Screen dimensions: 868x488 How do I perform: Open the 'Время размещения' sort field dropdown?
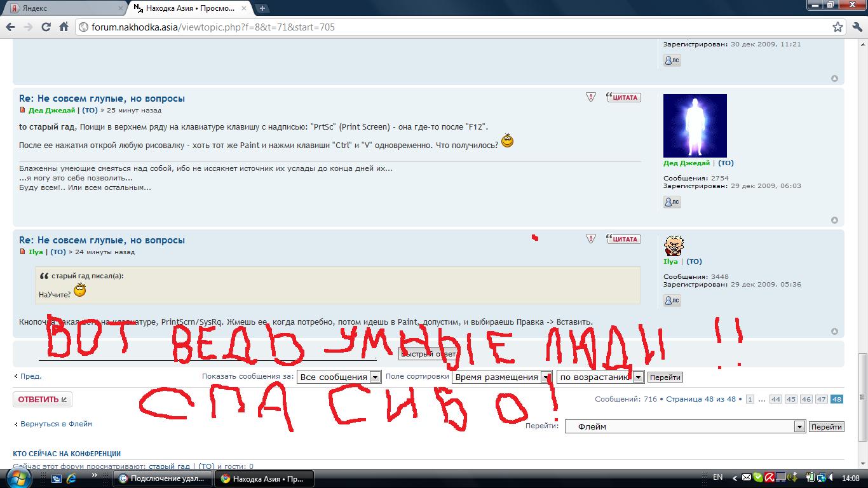click(x=545, y=377)
